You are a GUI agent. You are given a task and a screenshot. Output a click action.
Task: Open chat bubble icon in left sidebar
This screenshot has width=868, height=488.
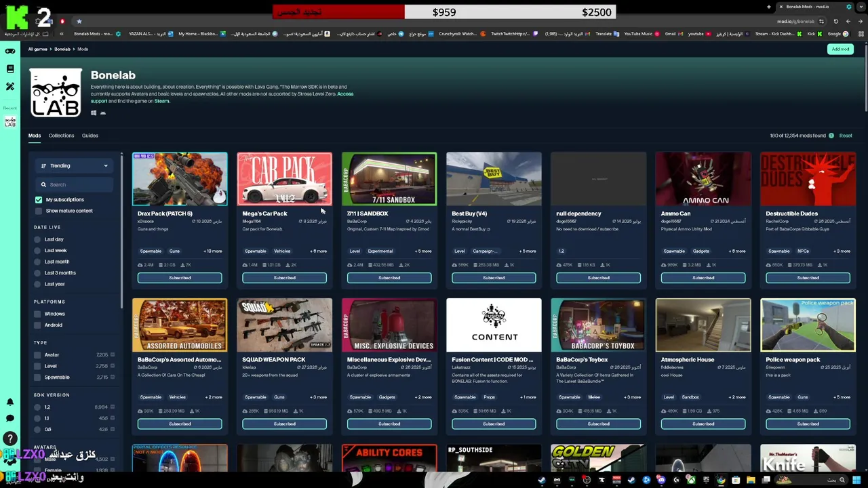[10, 419]
